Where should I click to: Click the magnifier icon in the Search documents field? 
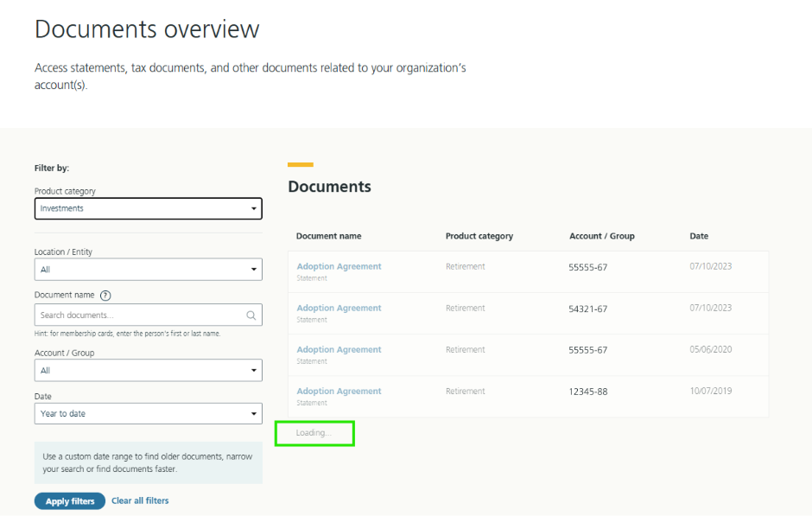click(251, 315)
